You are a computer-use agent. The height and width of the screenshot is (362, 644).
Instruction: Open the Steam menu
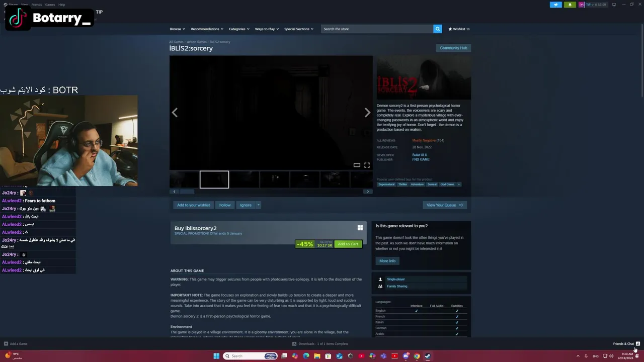[13, 5]
